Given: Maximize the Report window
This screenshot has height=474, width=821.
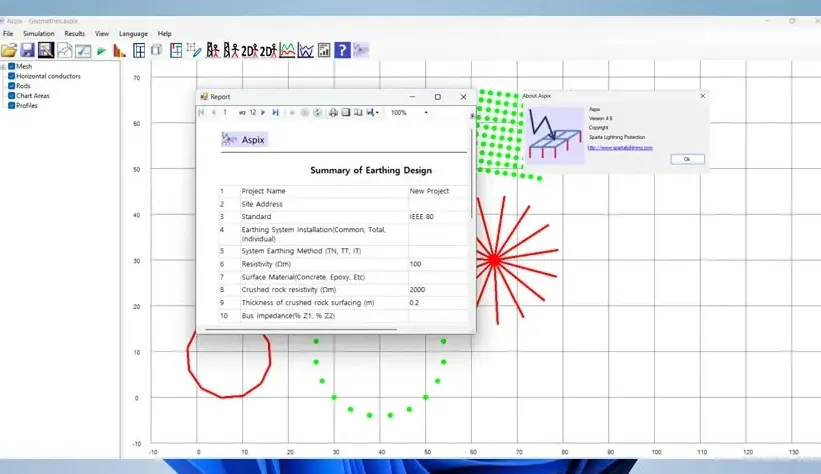Looking at the screenshot, I should [438, 97].
